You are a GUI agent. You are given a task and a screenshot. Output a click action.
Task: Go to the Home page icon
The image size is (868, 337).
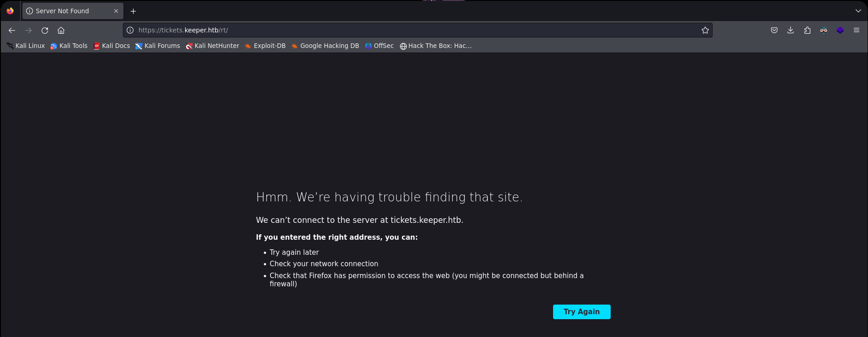coord(61,30)
